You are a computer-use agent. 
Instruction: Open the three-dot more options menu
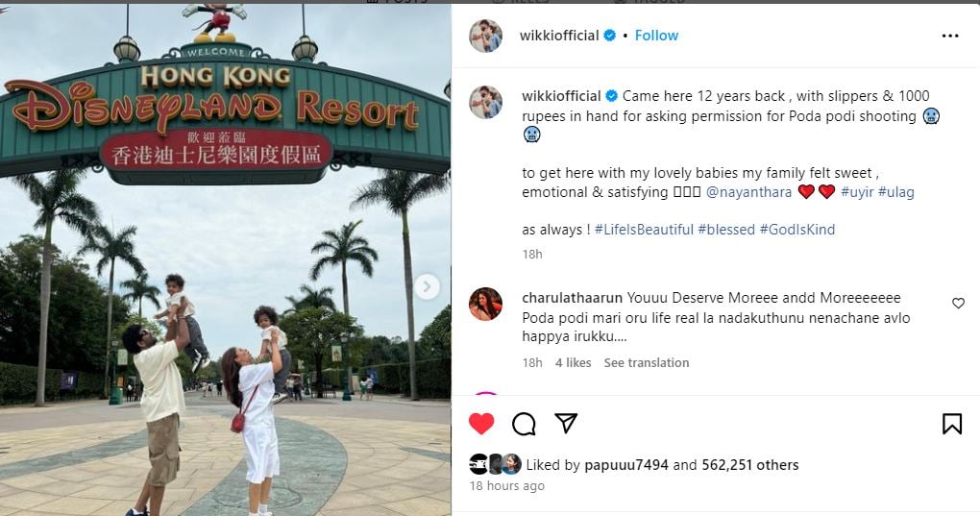[x=950, y=37]
